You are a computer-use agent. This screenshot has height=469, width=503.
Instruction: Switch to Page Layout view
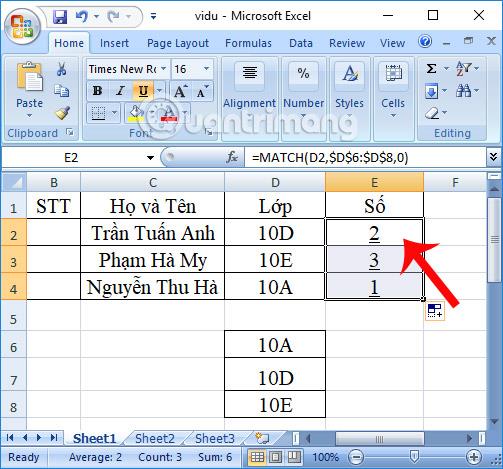[x=275, y=457]
